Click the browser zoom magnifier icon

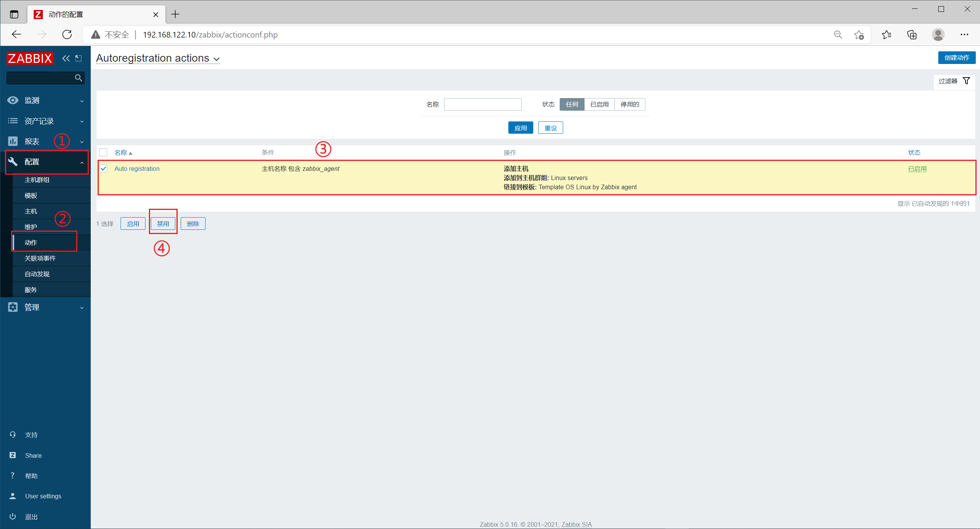click(x=838, y=35)
